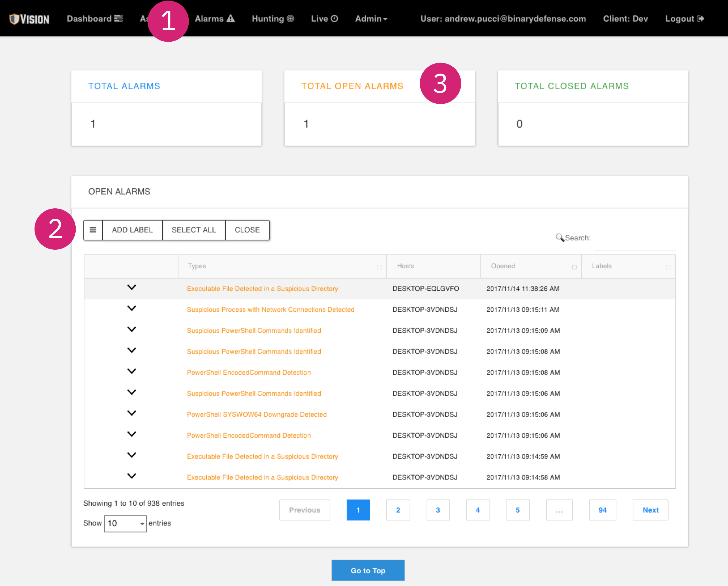The width and height of the screenshot is (728, 586).
Task: Click the Next page button
Action: pos(650,510)
